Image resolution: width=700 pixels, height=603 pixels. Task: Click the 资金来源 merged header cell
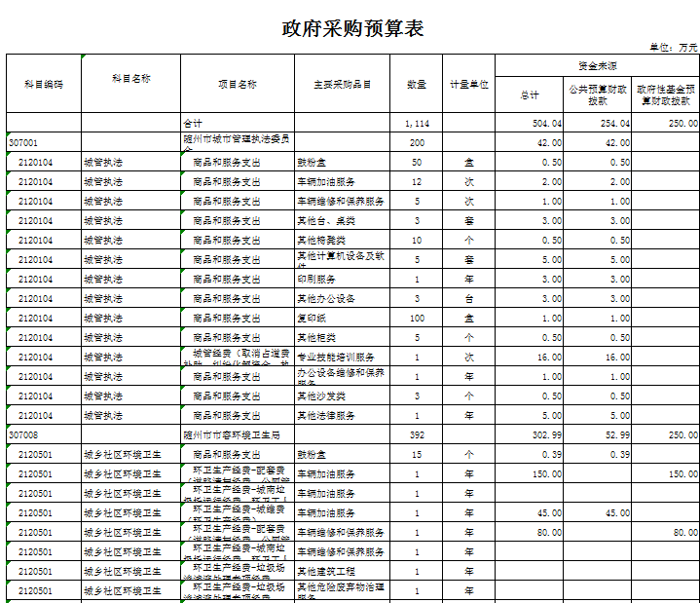[596, 65]
